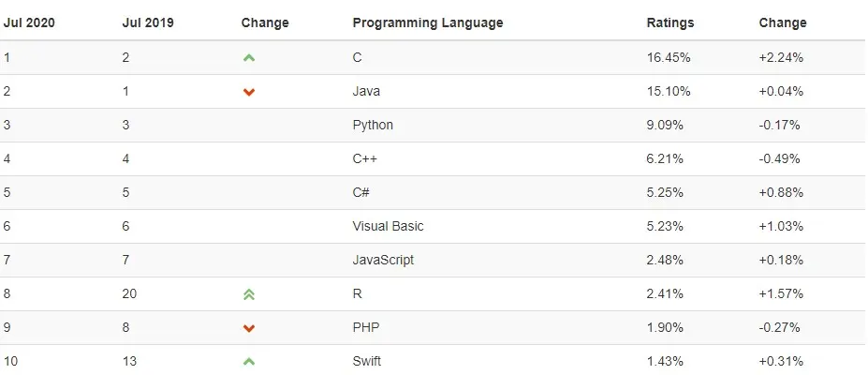The image size is (868, 375).
Task: Click the red down arrow beside Java
Action: (x=248, y=92)
